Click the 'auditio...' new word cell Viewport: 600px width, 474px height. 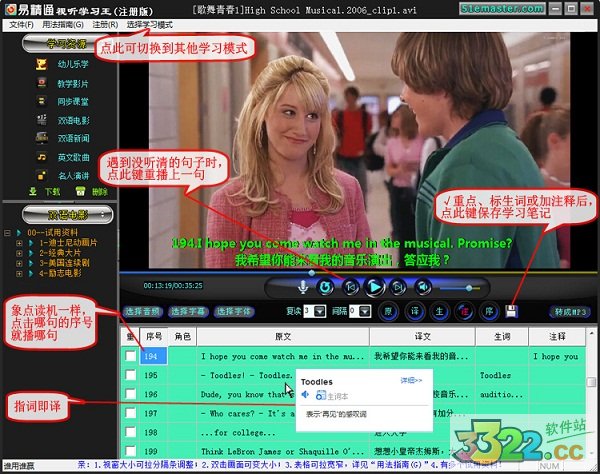(501, 394)
